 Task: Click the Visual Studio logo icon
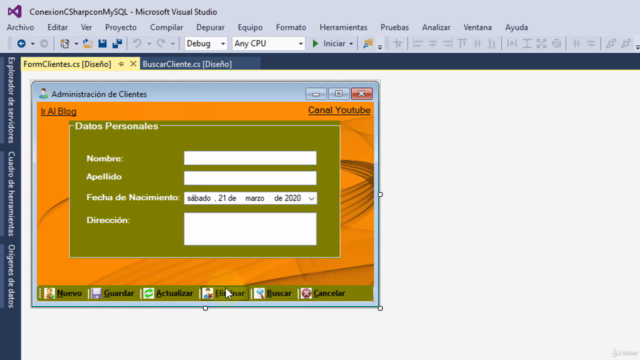pos(15,11)
